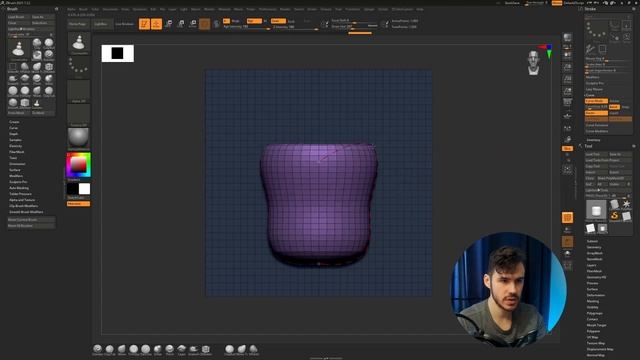Toggle the Bend button in Curve section
Image resolution: width=640 pixels, height=360 pixels.
[x=614, y=107]
